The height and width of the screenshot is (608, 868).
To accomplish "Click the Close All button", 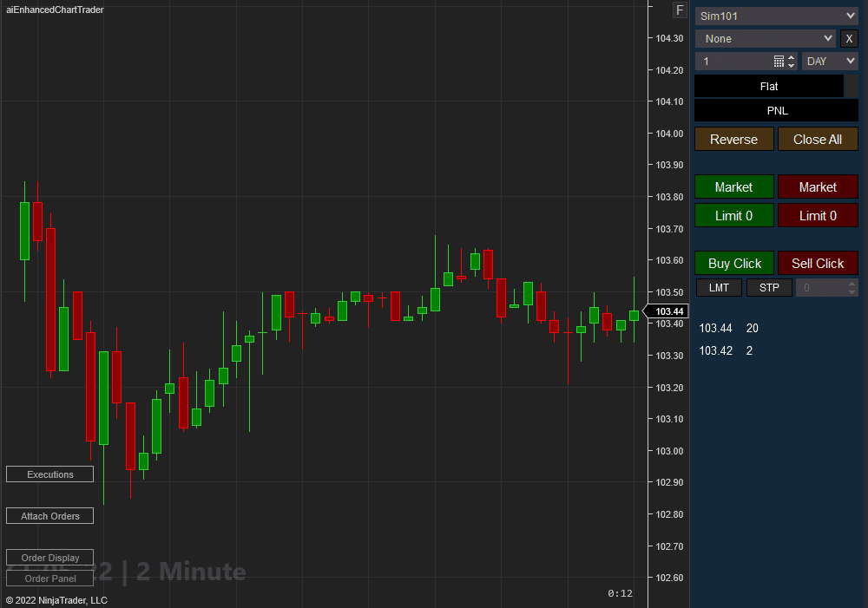I will (x=818, y=139).
